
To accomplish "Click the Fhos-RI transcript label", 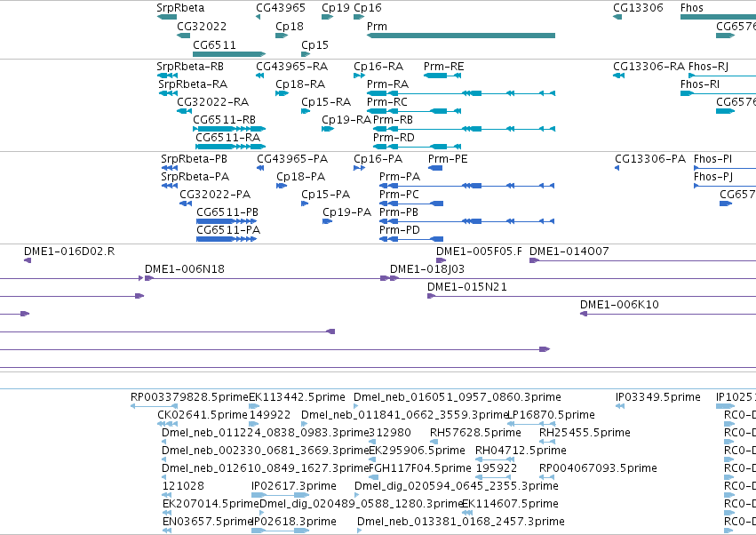I will [700, 84].
